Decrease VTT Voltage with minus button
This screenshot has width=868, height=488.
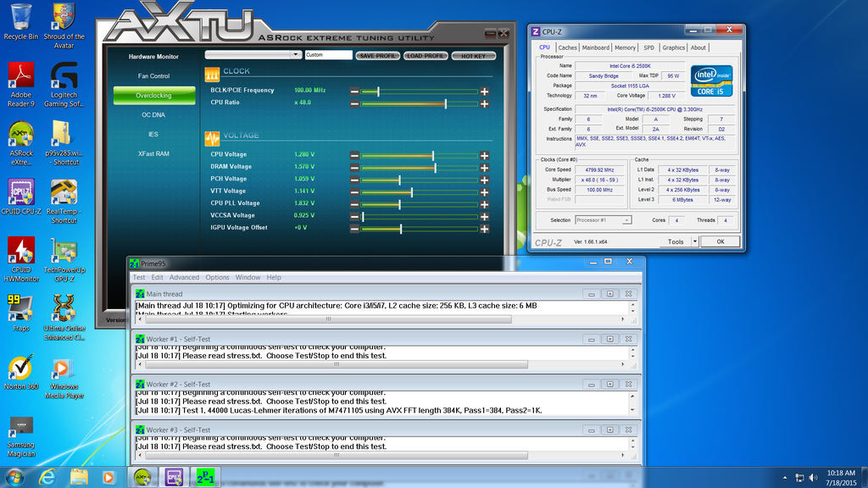354,192
